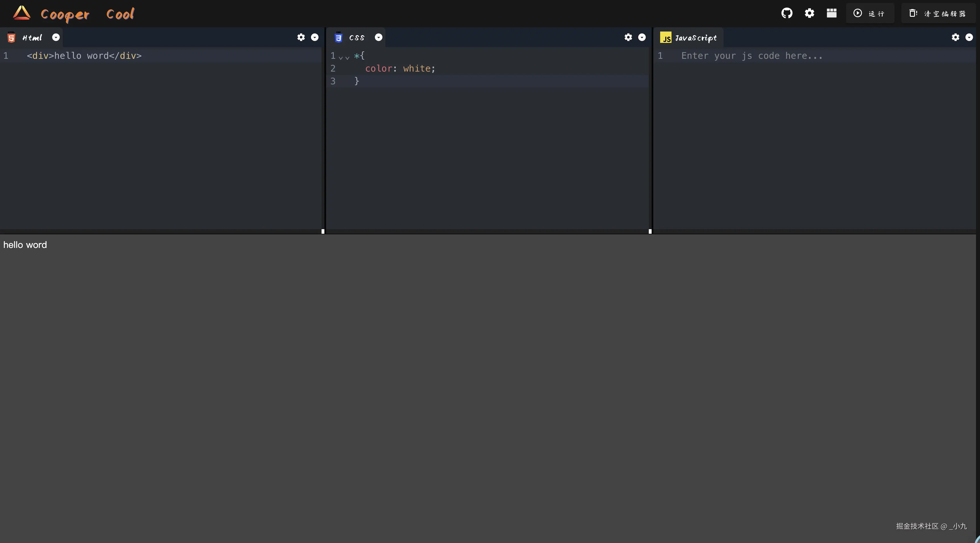980x543 pixels.
Task: Click the Cooper Cool triangle logo
Action: pos(22,13)
